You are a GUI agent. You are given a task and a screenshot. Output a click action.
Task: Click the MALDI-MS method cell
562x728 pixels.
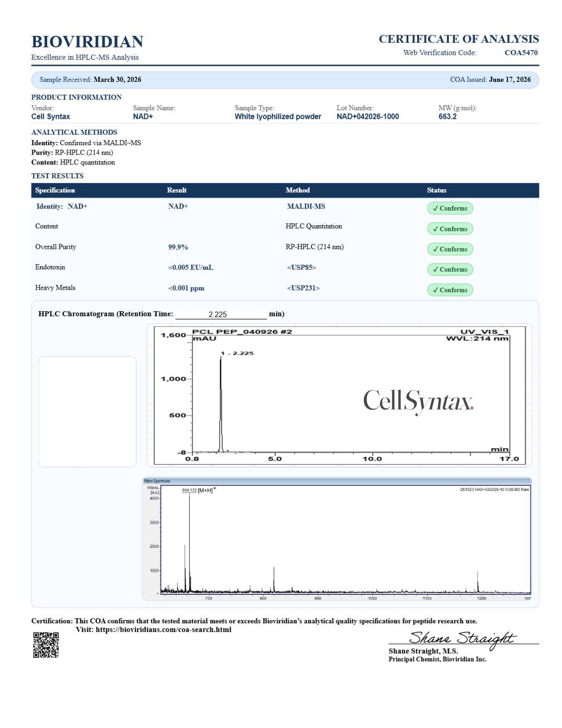(306, 207)
